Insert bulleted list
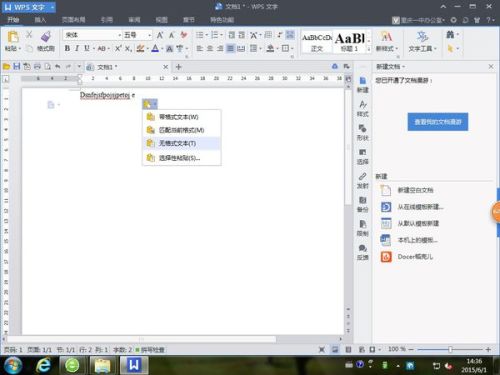 click(x=199, y=35)
